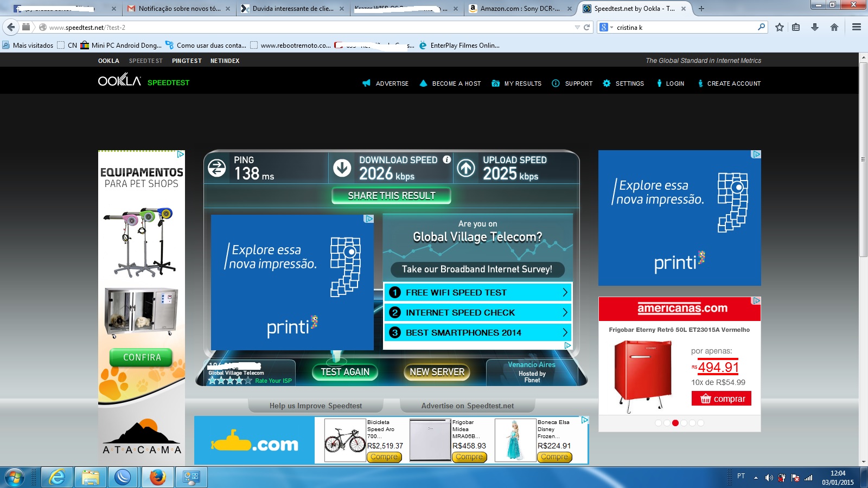
Task: Click the AdChoices icon on the pet shop ad
Action: pyautogui.click(x=181, y=155)
